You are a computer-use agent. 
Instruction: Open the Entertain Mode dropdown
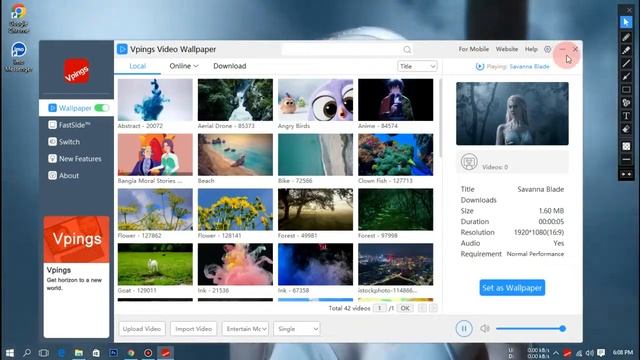point(245,329)
